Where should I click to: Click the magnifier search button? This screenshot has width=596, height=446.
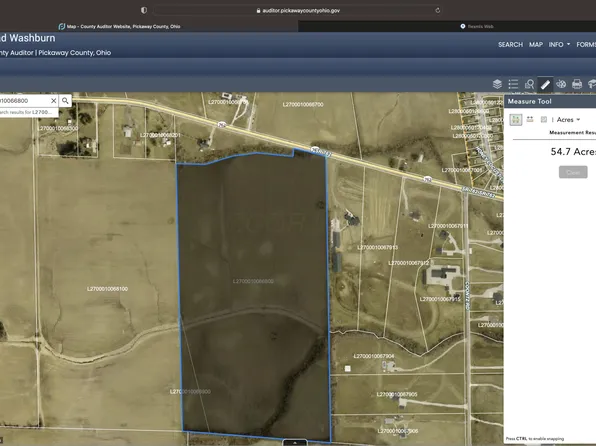pyautogui.click(x=65, y=101)
